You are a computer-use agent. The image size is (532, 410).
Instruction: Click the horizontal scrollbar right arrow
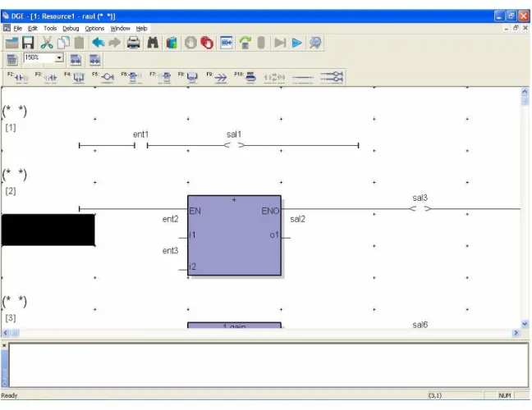(x=516, y=333)
